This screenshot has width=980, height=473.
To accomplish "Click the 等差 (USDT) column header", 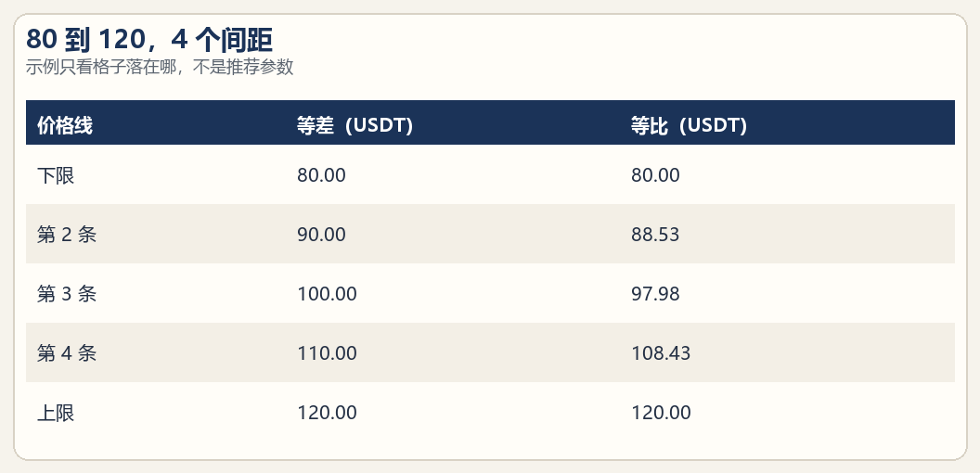I will pos(355,125).
